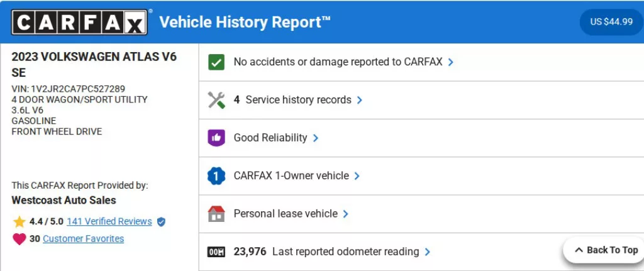
Task: Click the wrench service history icon
Action: pos(216,100)
